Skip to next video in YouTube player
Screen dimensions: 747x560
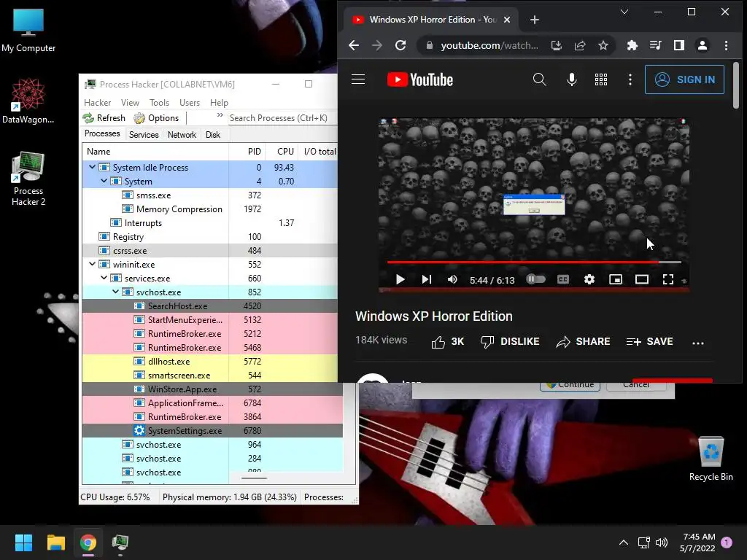pos(427,279)
